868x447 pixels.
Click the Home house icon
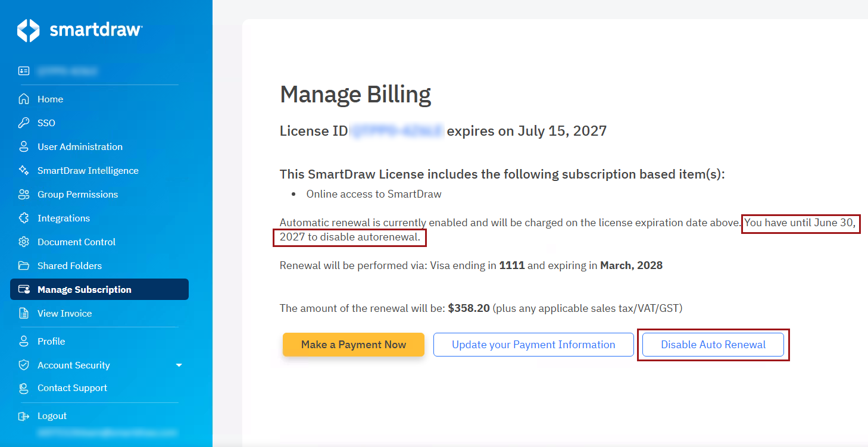[x=24, y=99]
